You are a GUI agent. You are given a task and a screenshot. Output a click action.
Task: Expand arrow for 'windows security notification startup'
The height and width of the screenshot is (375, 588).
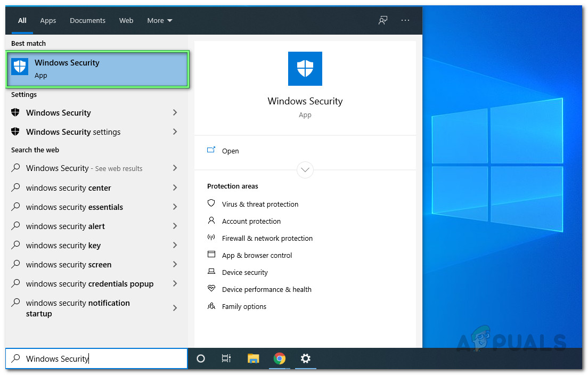[175, 308]
